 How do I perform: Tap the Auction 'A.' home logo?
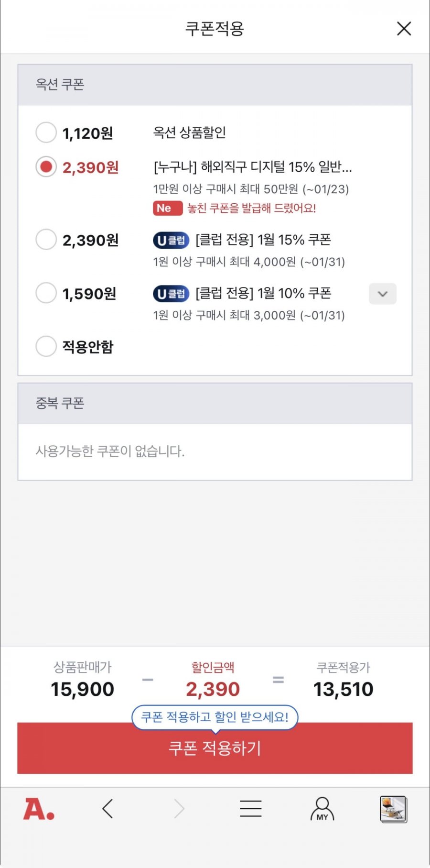[x=39, y=809]
